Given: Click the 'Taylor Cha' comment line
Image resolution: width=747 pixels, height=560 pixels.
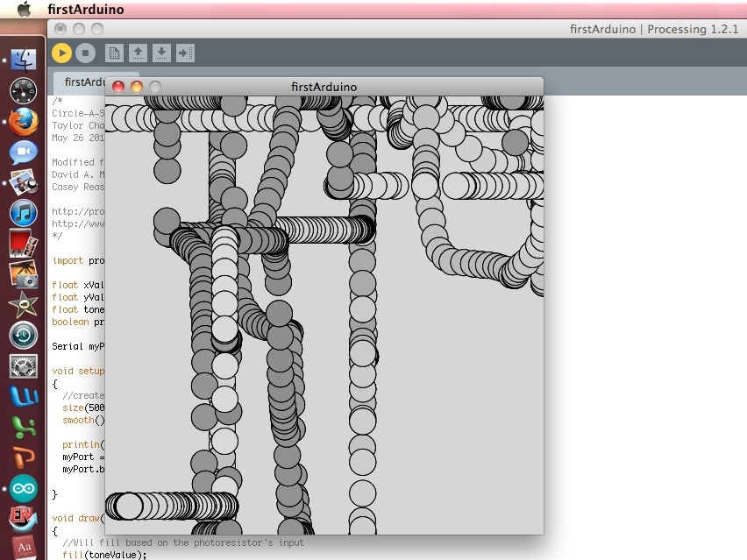Looking at the screenshot, I should pyautogui.click(x=78, y=125).
